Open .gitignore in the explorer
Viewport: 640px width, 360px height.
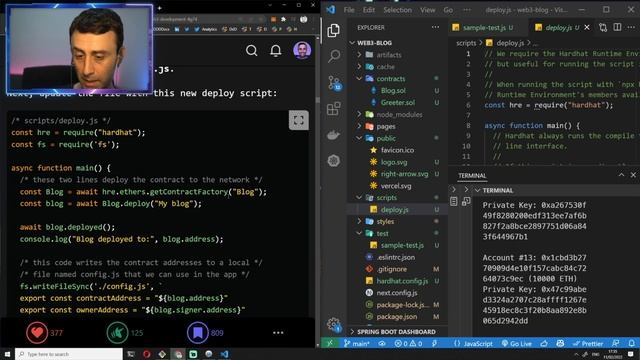(391, 269)
